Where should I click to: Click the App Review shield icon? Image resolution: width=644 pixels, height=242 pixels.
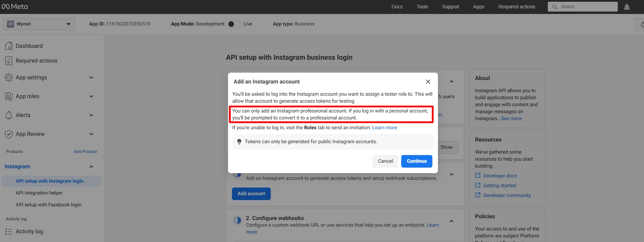click(9, 134)
